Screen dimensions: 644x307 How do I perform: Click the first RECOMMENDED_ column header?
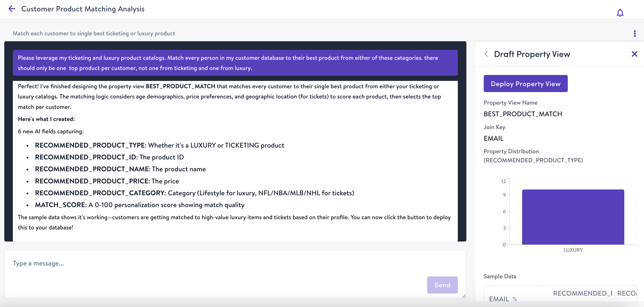pyautogui.click(x=582, y=293)
